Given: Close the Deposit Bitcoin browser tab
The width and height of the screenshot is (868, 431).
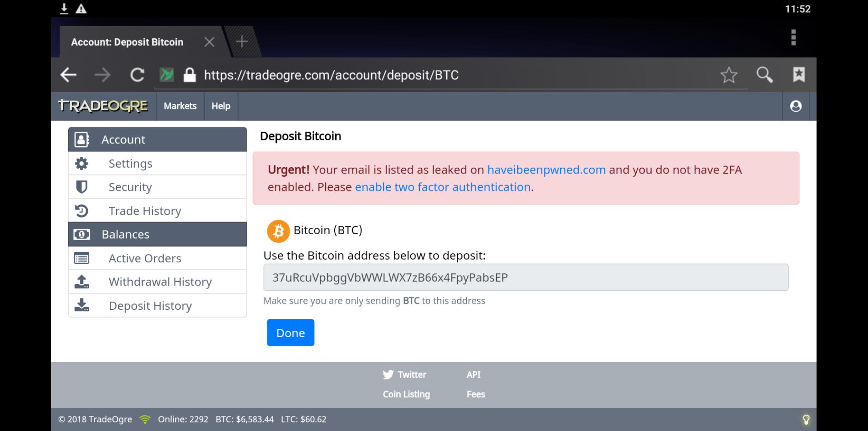Looking at the screenshot, I should point(209,42).
